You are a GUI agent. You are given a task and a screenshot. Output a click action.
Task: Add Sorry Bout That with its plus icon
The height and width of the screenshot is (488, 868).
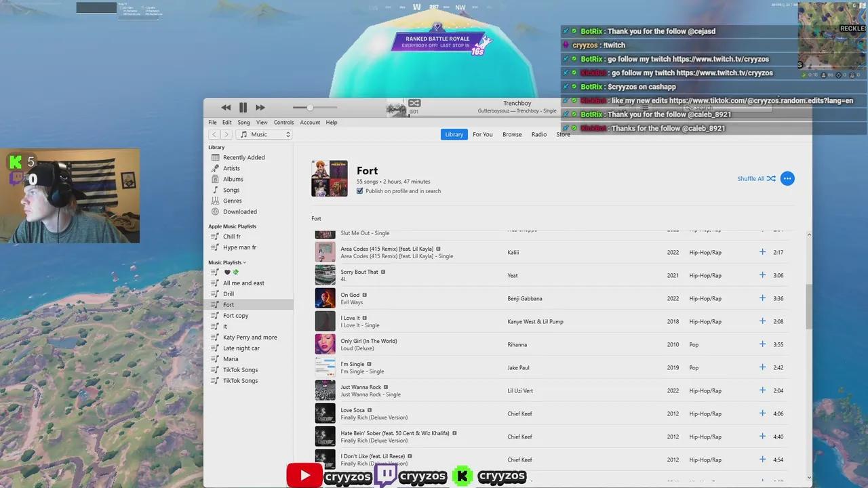tap(762, 275)
